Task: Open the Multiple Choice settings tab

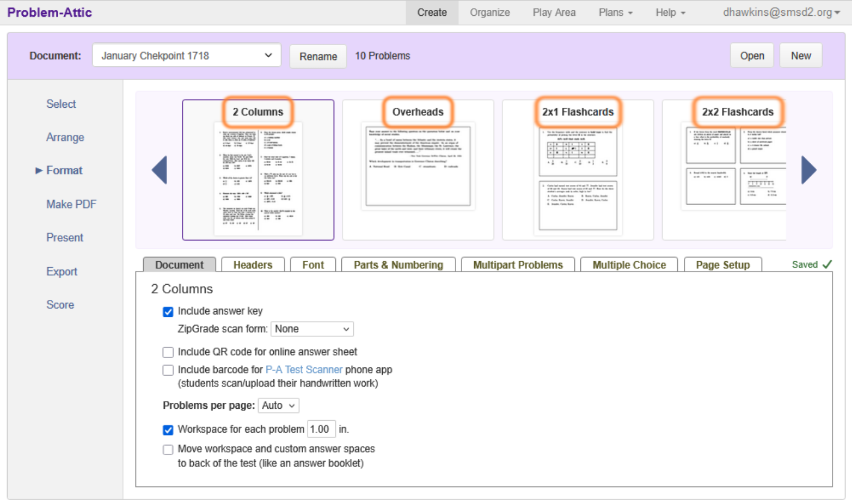Action: (629, 265)
